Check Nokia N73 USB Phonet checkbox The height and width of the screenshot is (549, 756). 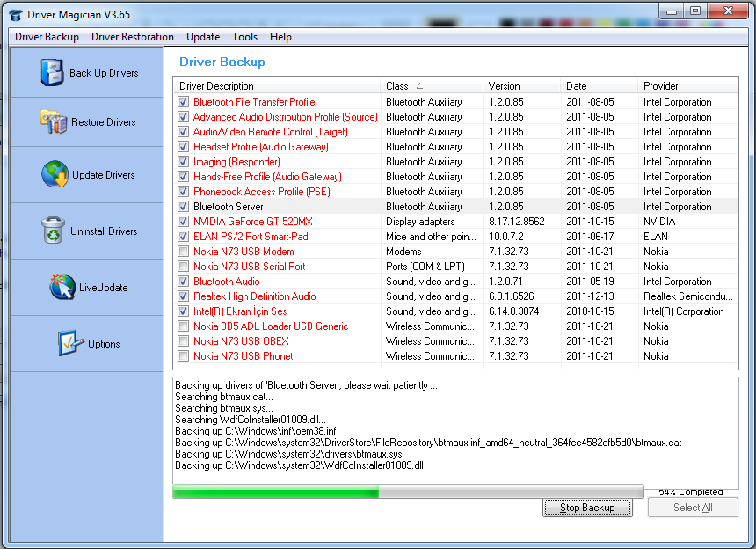click(183, 356)
